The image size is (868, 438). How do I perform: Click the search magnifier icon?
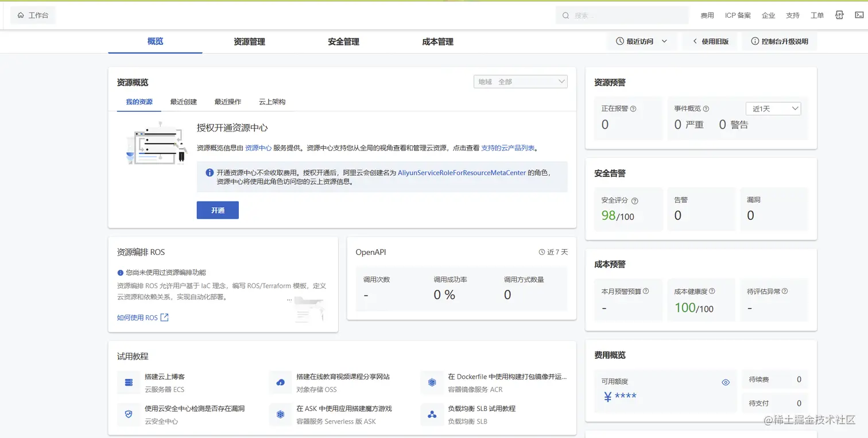[566, 15]
